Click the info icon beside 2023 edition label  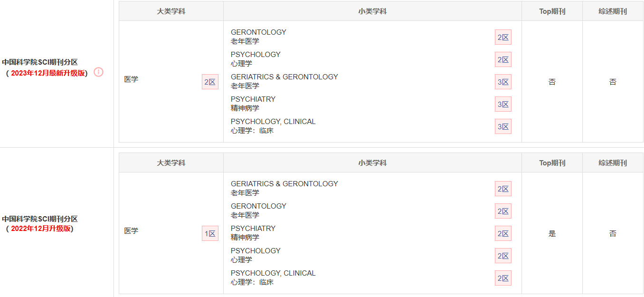tap(98, 72)
